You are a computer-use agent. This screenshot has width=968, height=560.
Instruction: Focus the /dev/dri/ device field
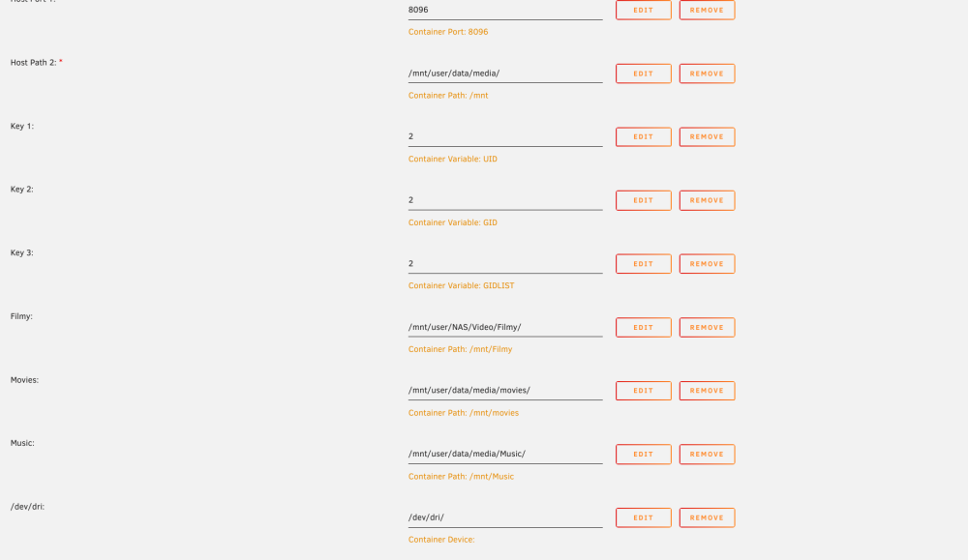point(505,517)
